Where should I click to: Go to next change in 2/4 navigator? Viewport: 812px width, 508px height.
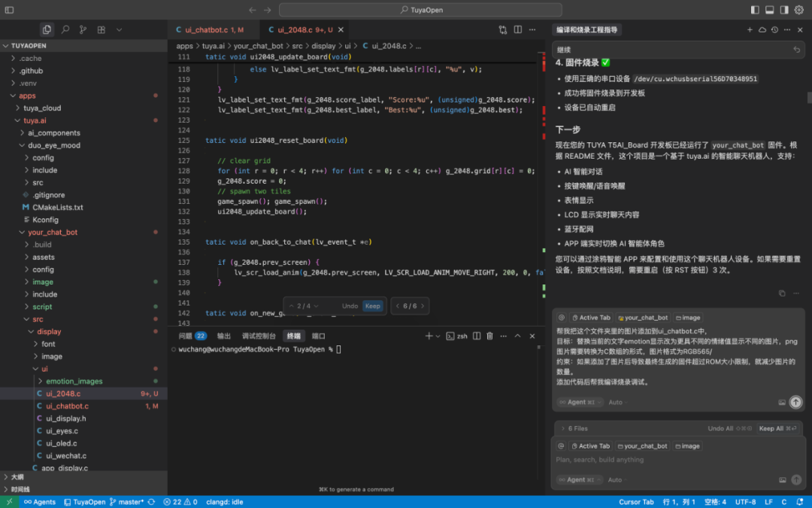point(317,306)
